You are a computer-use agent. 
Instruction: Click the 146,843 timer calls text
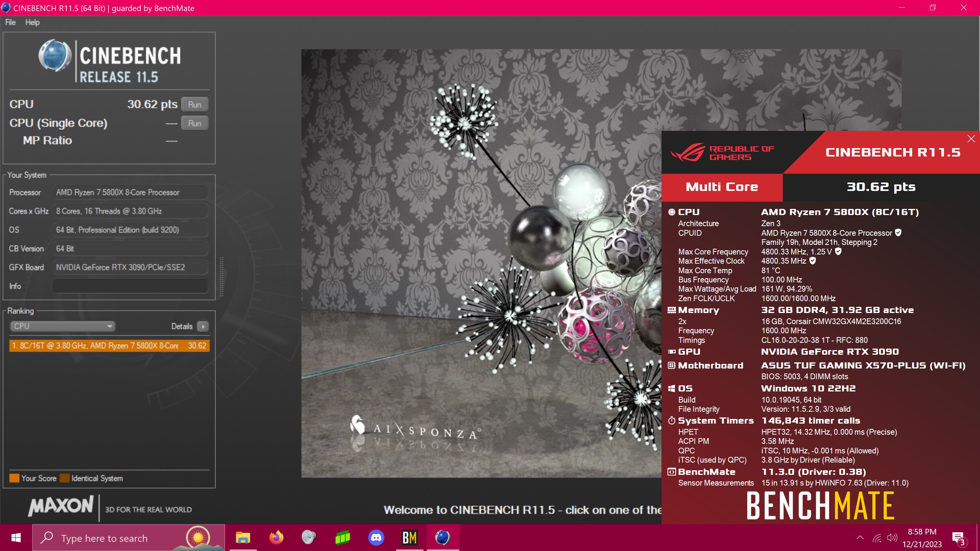pos(810,421)
